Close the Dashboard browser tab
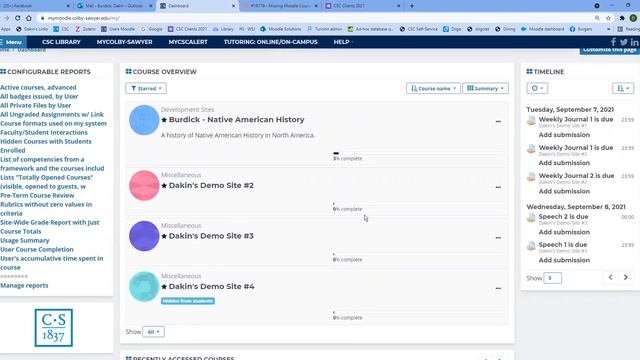640x360 pixels. pyautogui.click(x=233, y=6)
